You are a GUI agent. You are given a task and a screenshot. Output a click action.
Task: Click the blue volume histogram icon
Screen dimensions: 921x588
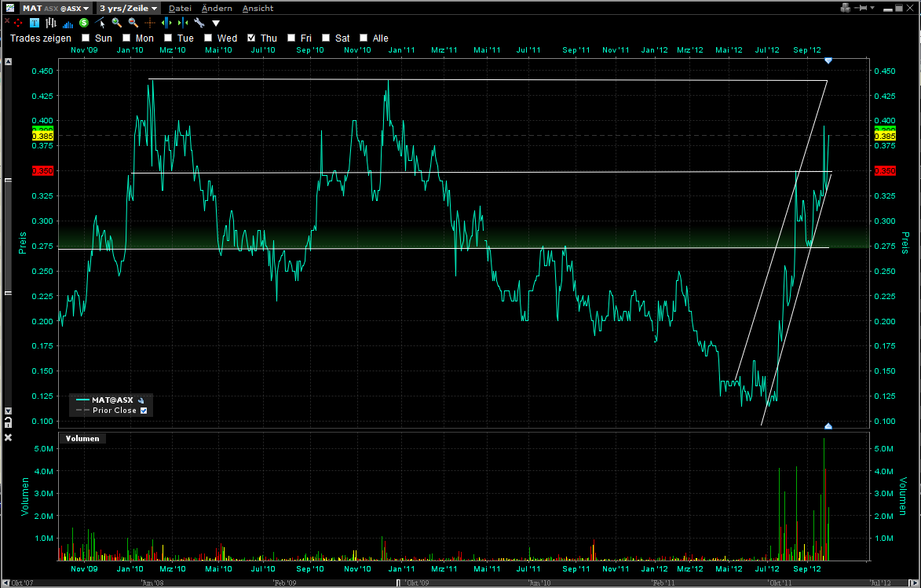(68, 24)
